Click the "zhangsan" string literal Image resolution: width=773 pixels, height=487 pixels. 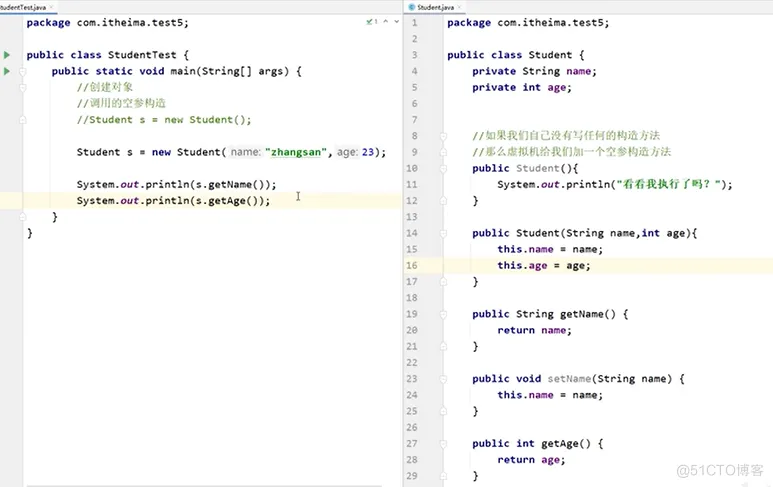pyautogui.click(x=296, y=152)
